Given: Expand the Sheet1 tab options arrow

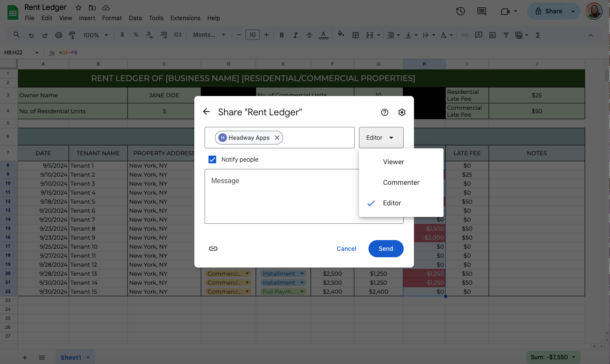Looking at the screenshot, I should pos(88,358).
